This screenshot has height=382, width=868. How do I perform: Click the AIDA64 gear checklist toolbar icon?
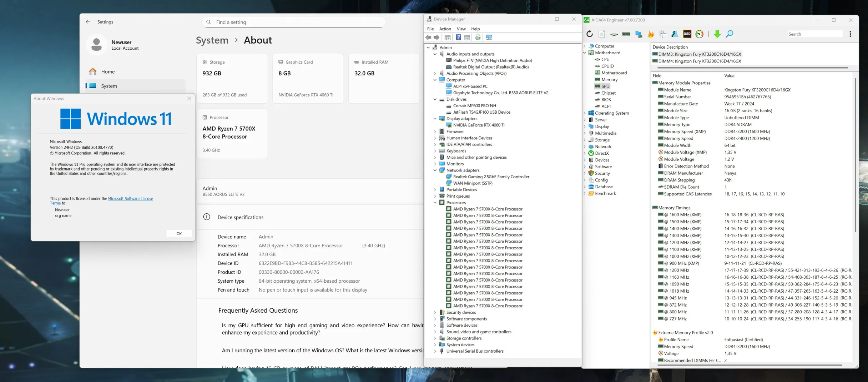click(x=663, y=34)
